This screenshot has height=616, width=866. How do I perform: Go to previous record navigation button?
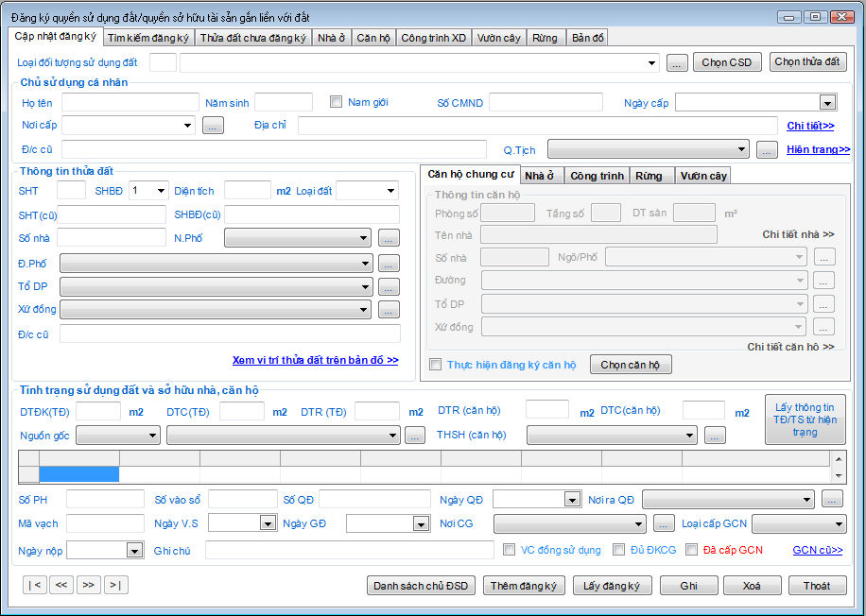point(61,585)
